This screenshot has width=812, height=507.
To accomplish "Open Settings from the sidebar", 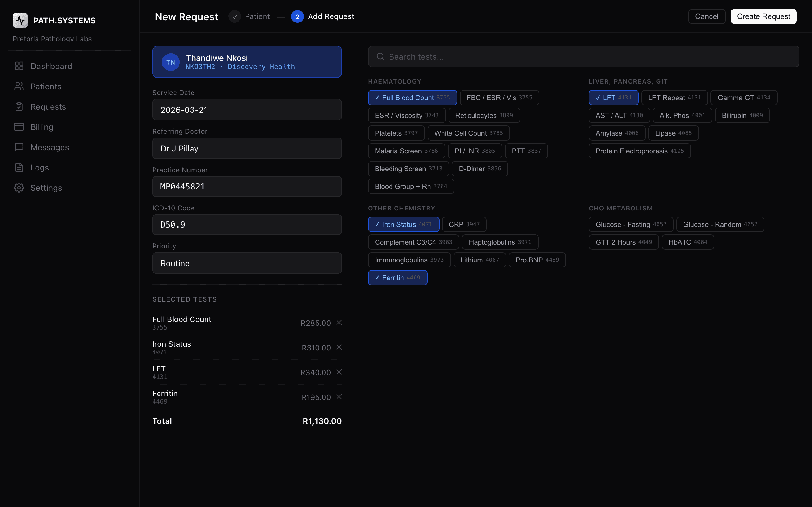I will click(46, 188).
